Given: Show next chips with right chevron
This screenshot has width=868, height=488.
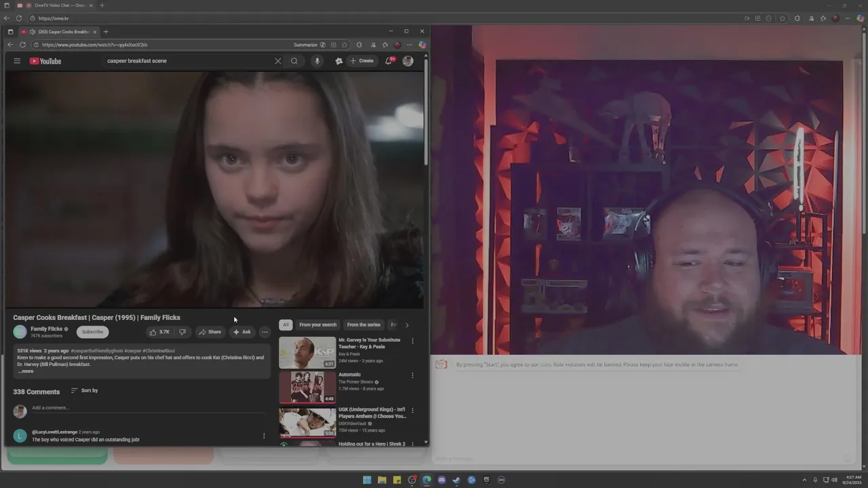Looking at the screenshot, I should [x=407, y=325].
